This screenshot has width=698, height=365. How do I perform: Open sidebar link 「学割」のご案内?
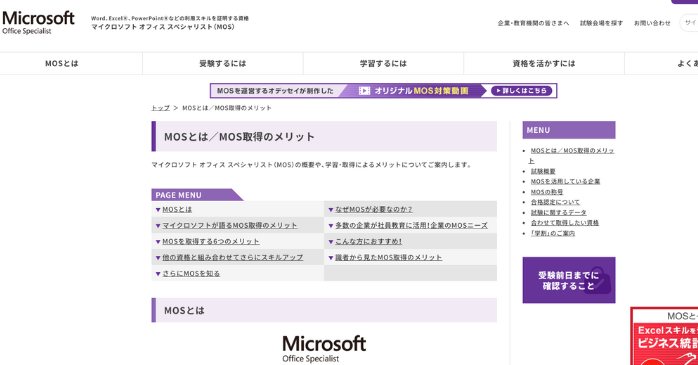tap(553, 233)
